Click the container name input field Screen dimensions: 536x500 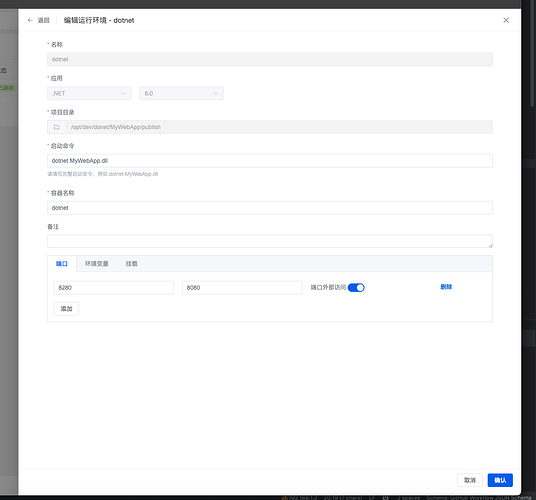270,208
